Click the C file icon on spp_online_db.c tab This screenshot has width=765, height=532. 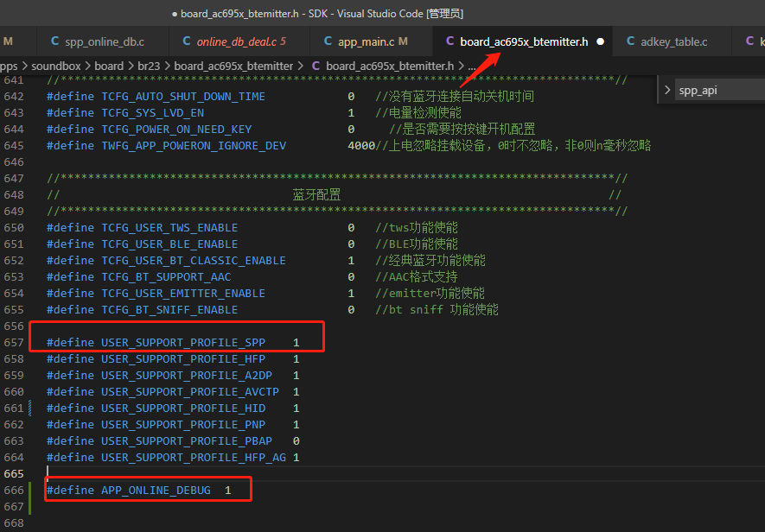55,41
